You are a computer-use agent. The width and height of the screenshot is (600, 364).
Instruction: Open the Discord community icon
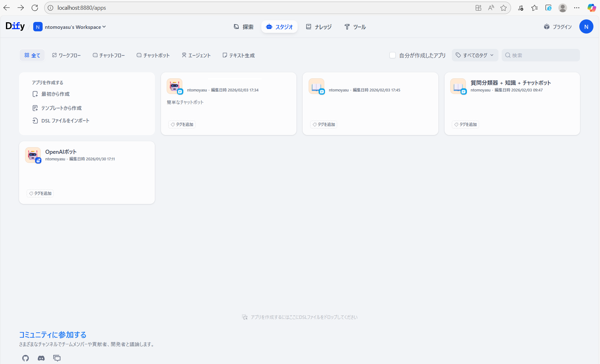(x=41, y=358)
